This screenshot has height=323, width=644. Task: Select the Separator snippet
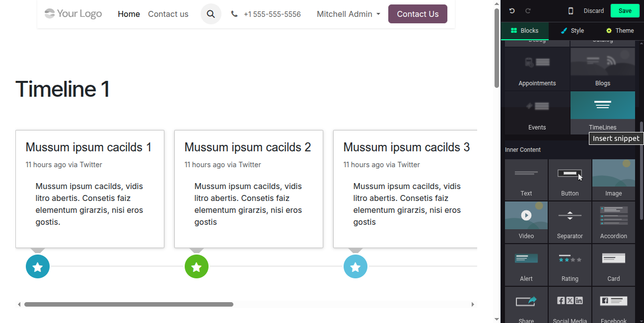[x=570, y=222]
